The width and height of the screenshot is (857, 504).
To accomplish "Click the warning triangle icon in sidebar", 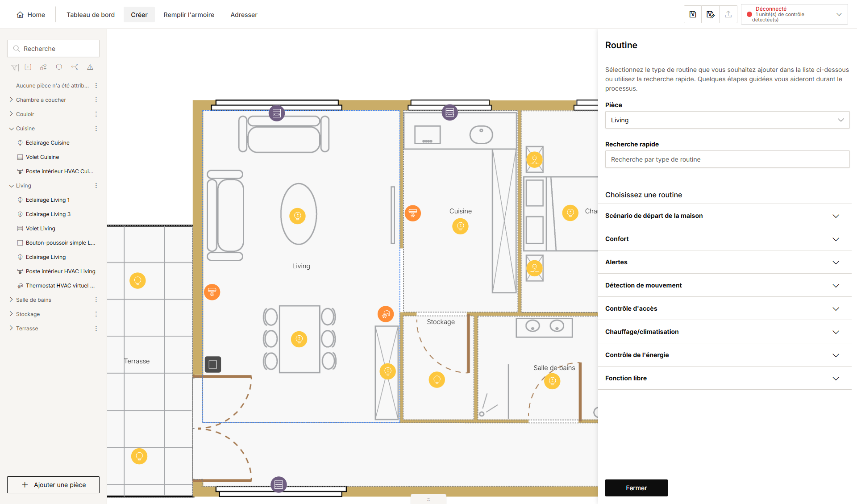I will point(90,67).
